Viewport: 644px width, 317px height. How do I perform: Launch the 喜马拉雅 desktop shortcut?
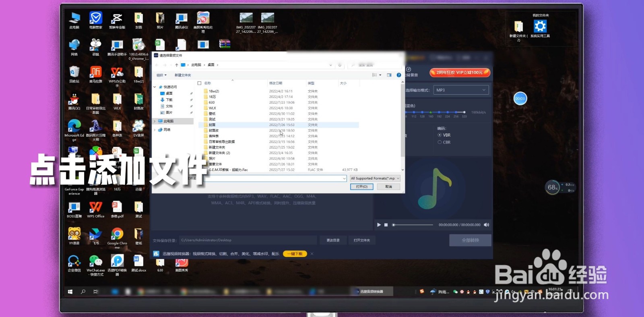pyautogui.click(x=96, y=75)
